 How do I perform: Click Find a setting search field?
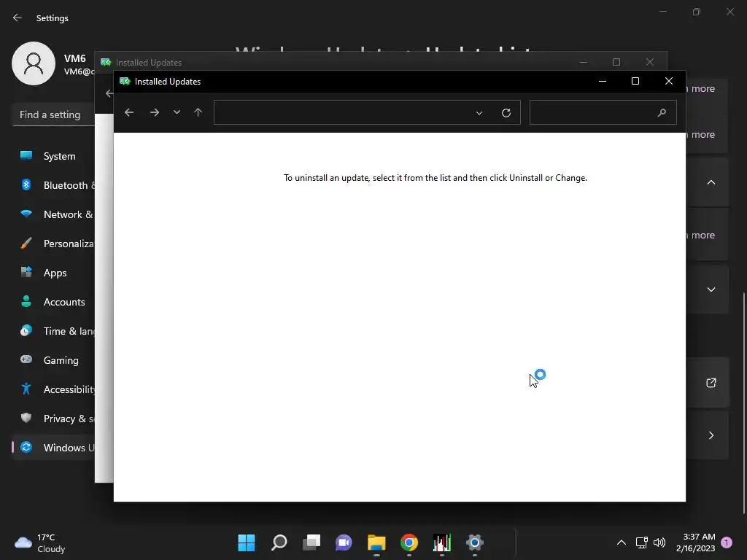[x=53, y=114]
